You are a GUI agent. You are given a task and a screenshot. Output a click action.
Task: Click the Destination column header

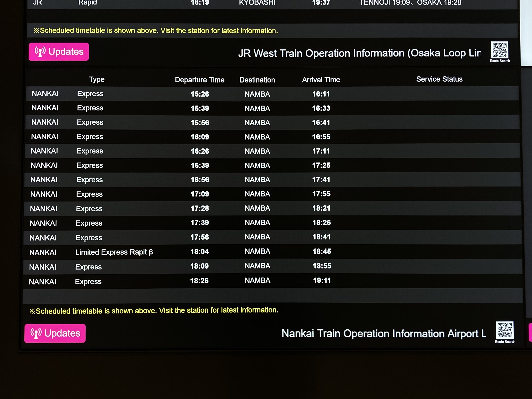pyautogui.click(x=257, y=80)
